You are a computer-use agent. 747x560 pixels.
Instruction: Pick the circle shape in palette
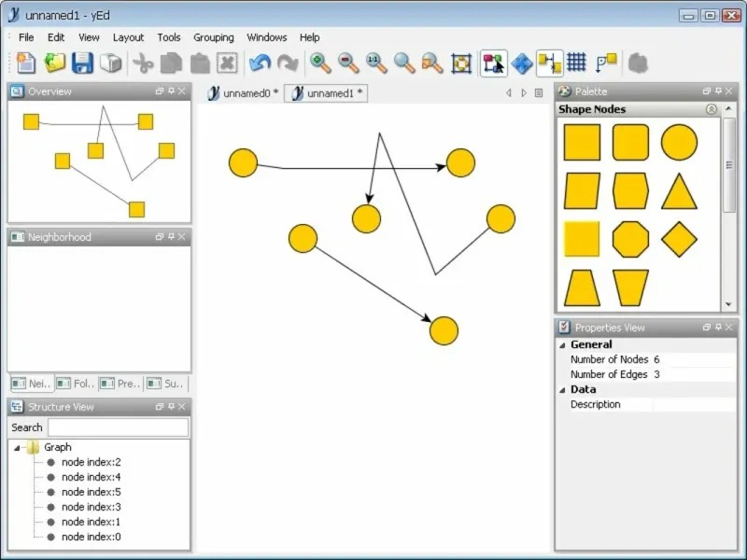click(x=679, y=143)
